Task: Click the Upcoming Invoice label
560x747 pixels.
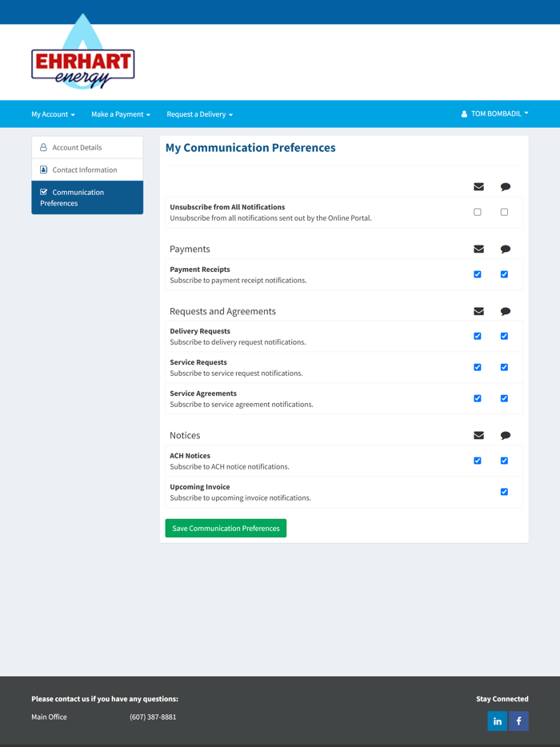Action: click(x=200, y=487)
